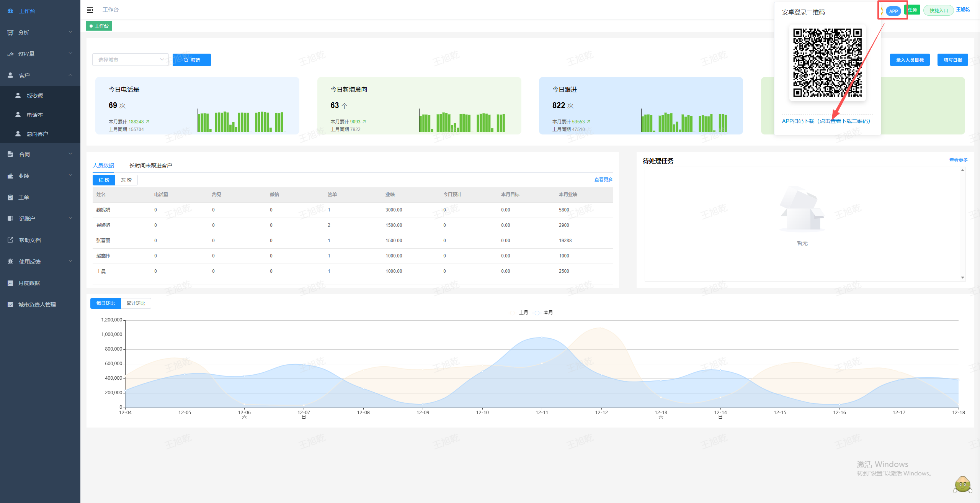The height and width of the screenshot is (503, 980).
Task: Open the 月度数据 chart icon in the sidebar
Action: pos(10,283)
